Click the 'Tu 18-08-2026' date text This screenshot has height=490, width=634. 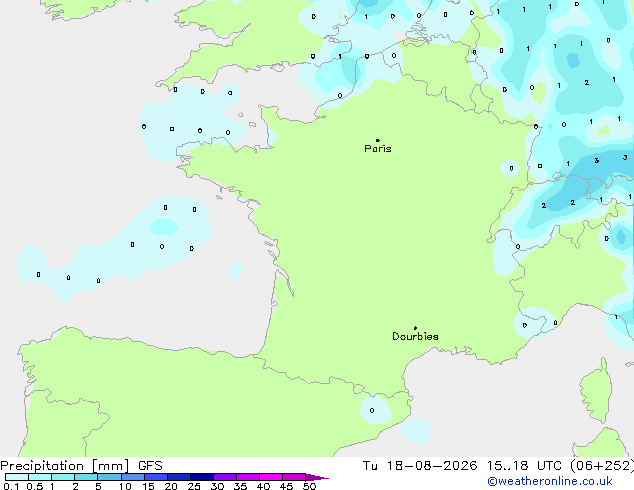pos(420,466)
